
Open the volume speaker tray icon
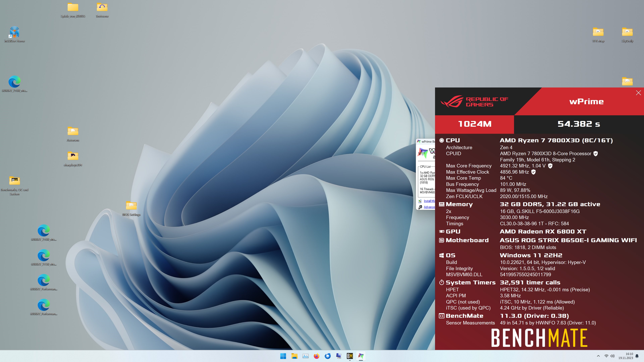pyautogui.click(x=612, y=356)
